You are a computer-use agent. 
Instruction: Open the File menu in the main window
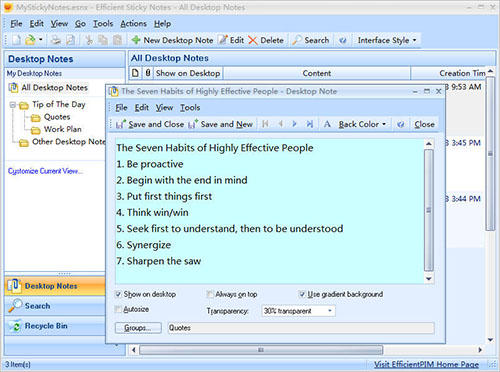(x=16, y=24)
